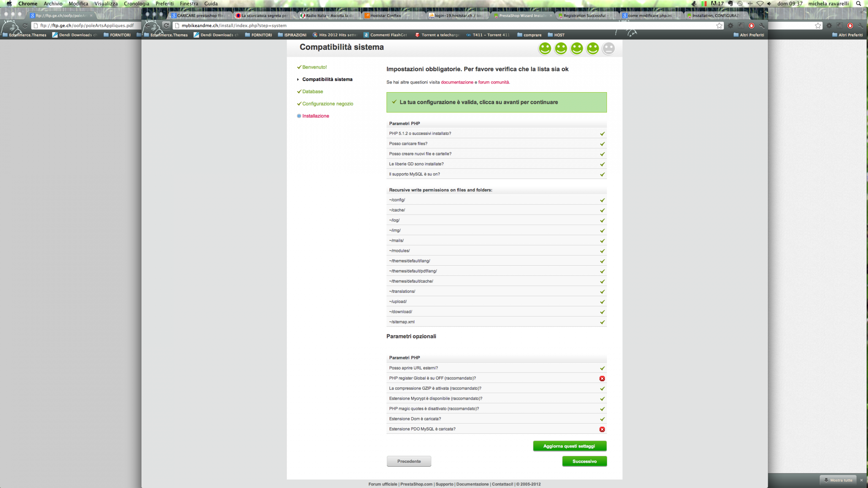Image resolution: width=868 pixels, height=488 pixels.
Task: Open the Cronologia menu
Action: (x=136, y=4)
